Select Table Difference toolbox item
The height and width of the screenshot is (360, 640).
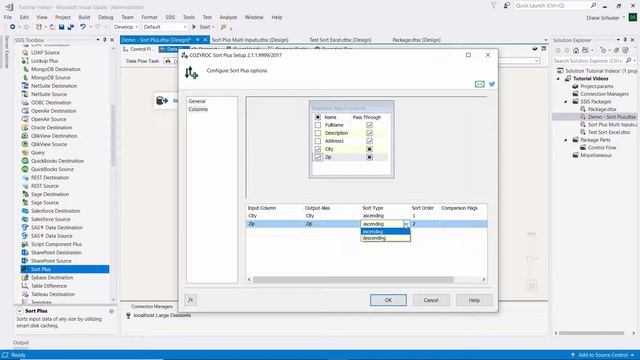[49, 286]
